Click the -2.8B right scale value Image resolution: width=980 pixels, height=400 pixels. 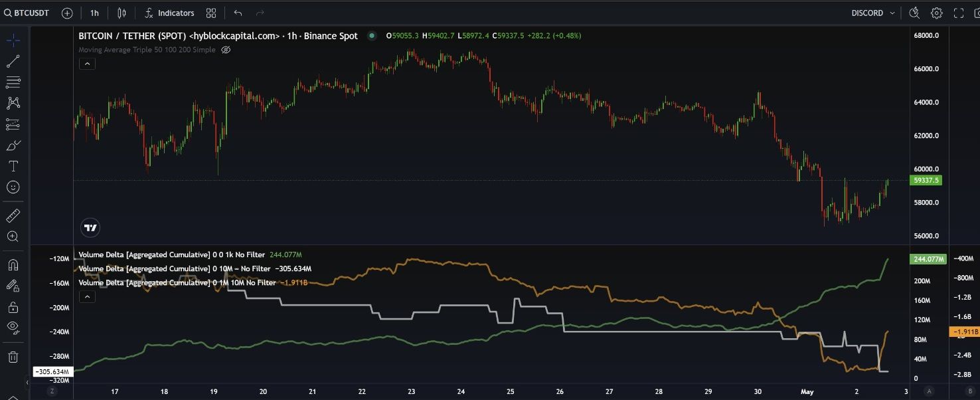(x=963, y=375)
